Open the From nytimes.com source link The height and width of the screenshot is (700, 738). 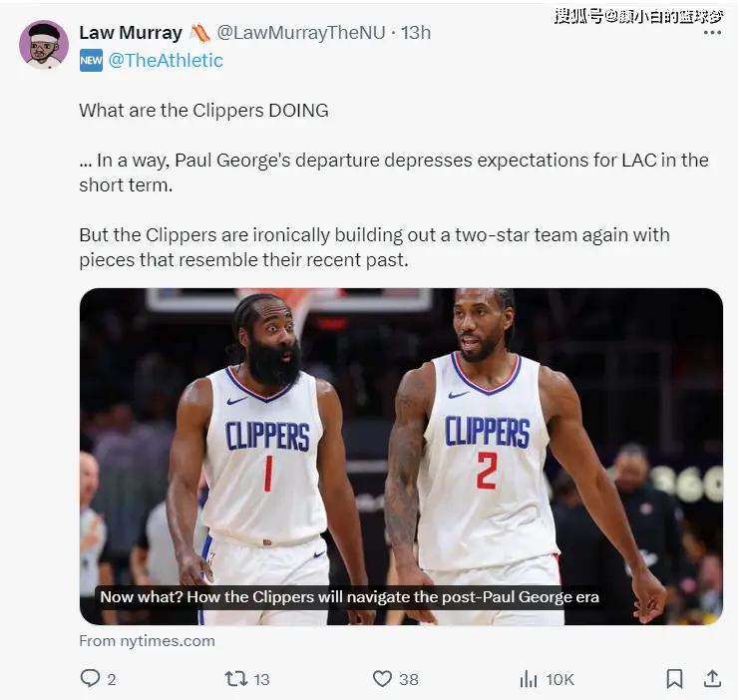(147, 641)
